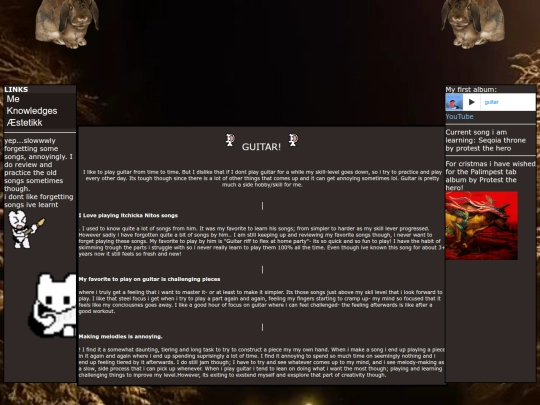The image size is (540, 405).
Task: Click 'Making melodies is annoying.' heading
Action: [121, 336]
